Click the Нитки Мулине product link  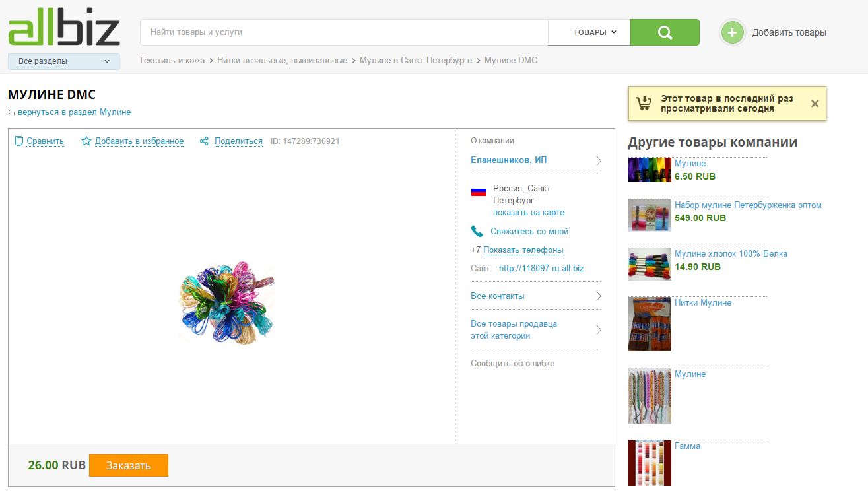click(x=703, y=303)
